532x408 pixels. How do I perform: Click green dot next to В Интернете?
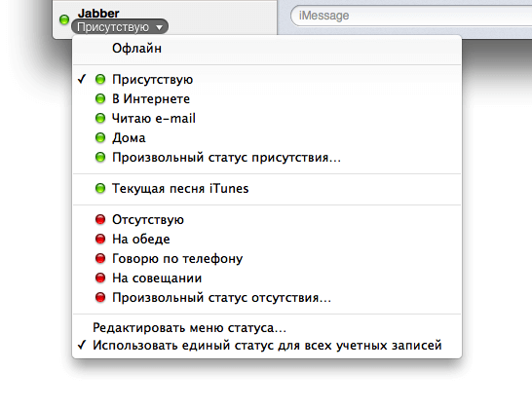(100, 98)
